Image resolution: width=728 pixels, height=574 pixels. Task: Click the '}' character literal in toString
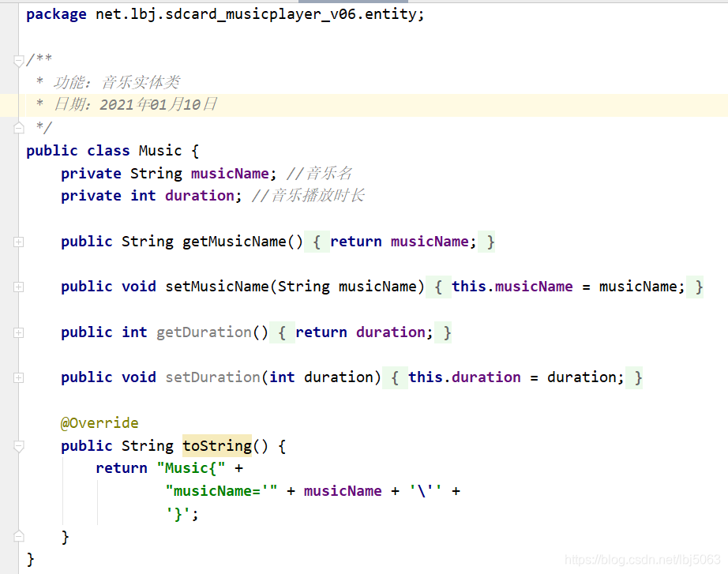tap(178, 514)
